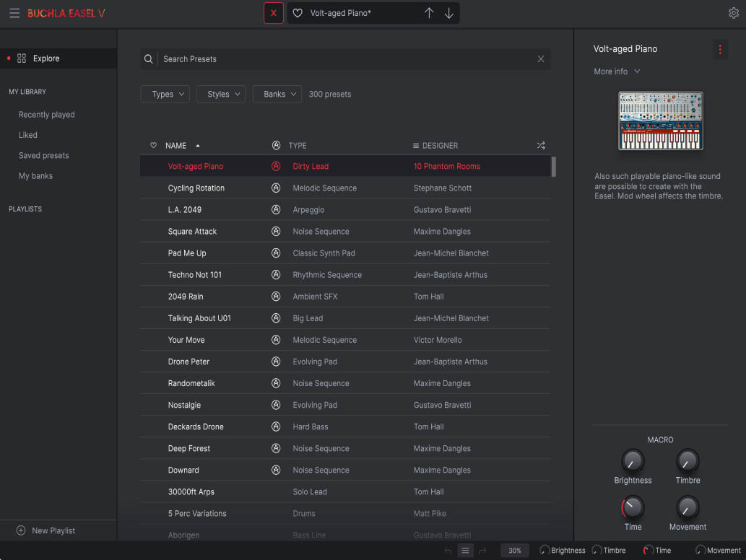746x560 pixels.
Task: Open settings gear icon
Action: coord(734,13)
